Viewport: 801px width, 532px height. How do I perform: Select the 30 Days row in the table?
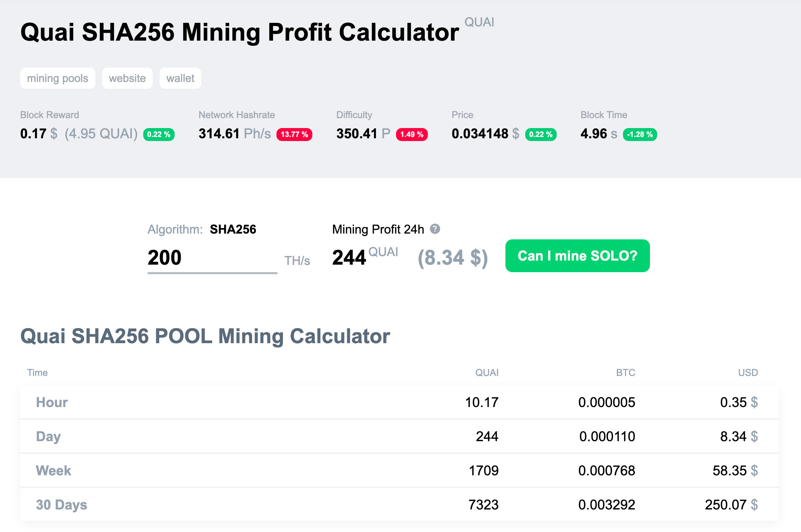click(x=61, y=505)
